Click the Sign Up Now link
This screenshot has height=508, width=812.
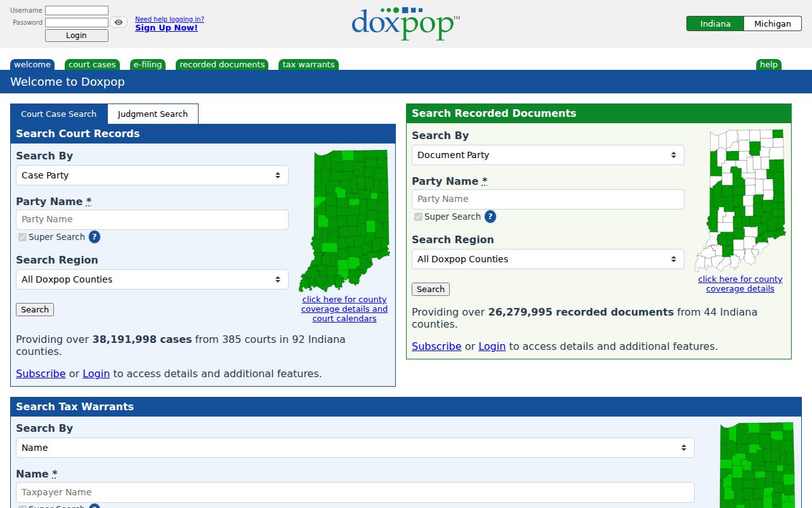tap(166, 28)
